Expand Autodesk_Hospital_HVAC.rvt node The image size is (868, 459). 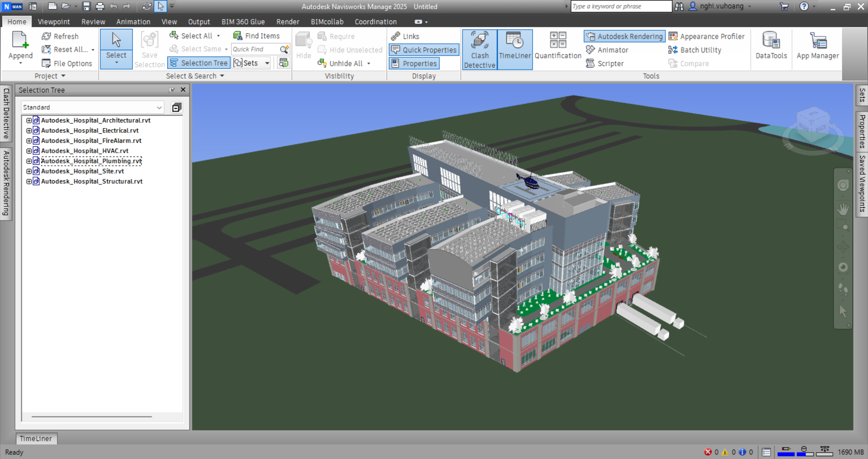pos(29,151)
